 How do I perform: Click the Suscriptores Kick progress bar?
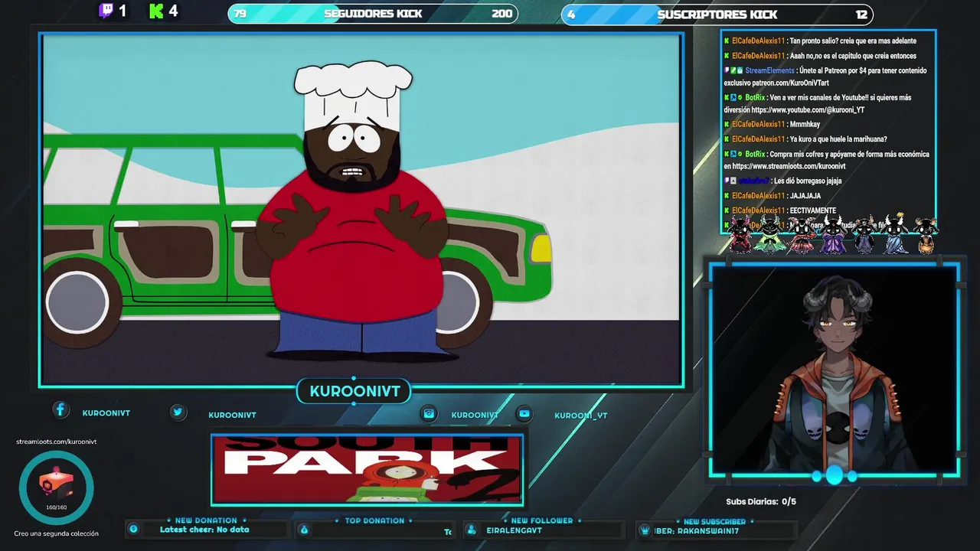point(717,14)
